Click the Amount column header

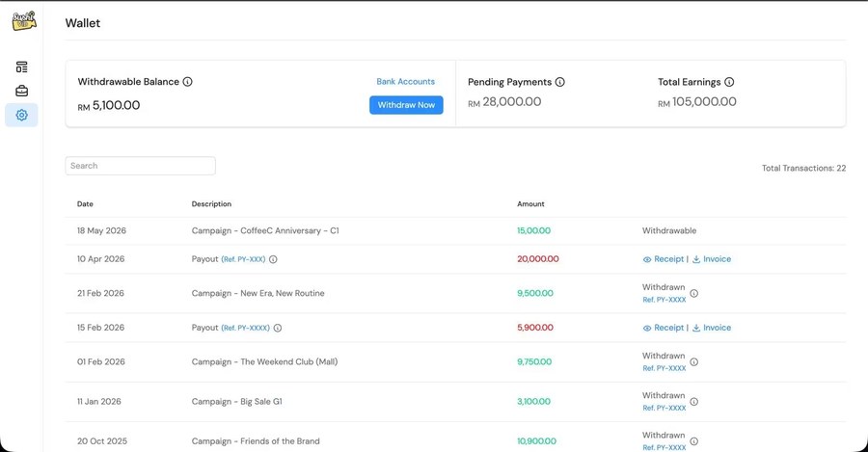pos(530,204)
